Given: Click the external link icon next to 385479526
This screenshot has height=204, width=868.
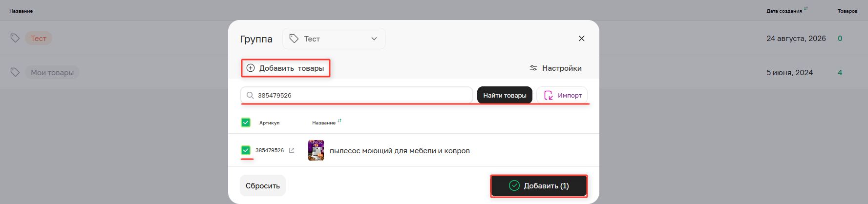Looking at the screenshot, I should tap(292, 150).
